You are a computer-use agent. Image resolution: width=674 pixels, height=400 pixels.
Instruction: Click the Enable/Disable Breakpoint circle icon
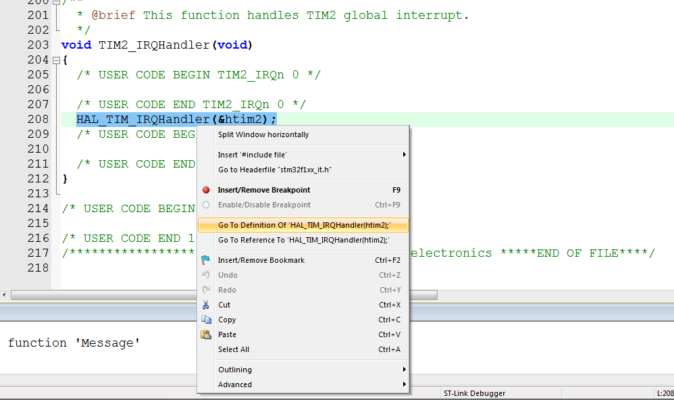pos(206,205)
